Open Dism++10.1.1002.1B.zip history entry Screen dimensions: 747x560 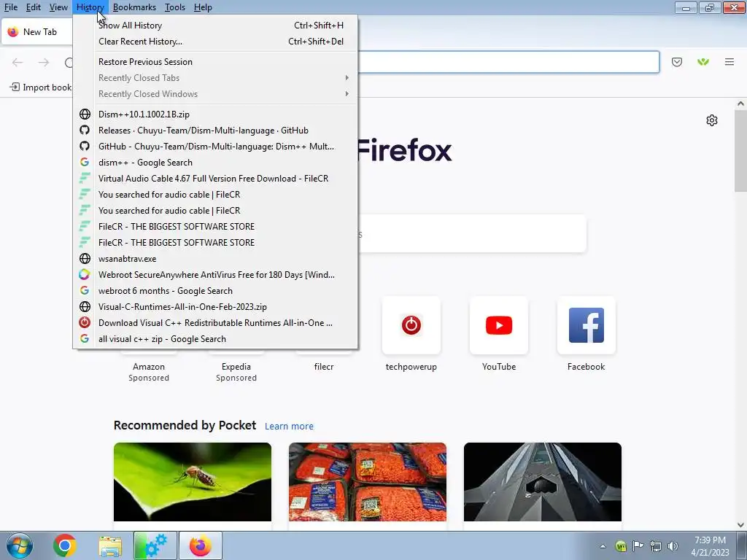click(x=215, y=114)
